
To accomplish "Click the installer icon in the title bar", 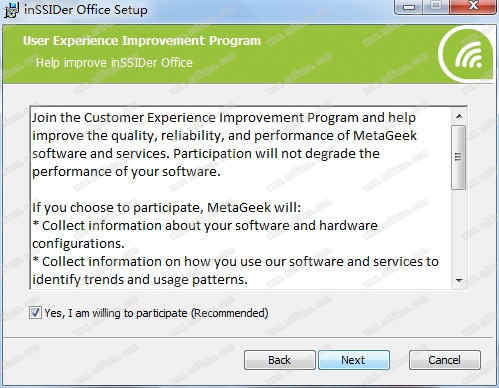I will (11, 10).
